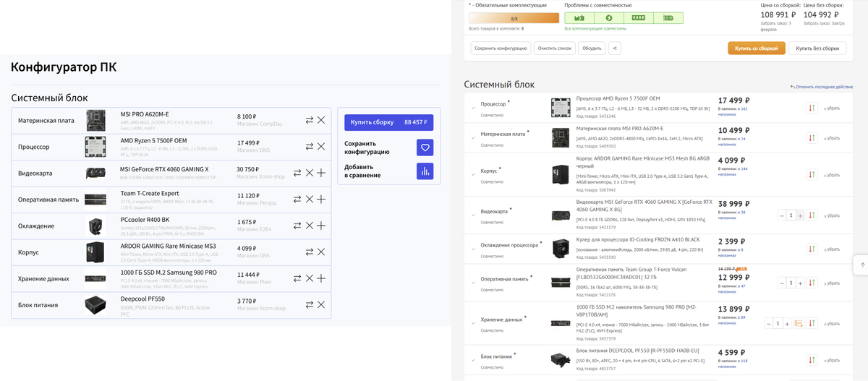Click power compatibility indicator in green bar

[608, 18]
